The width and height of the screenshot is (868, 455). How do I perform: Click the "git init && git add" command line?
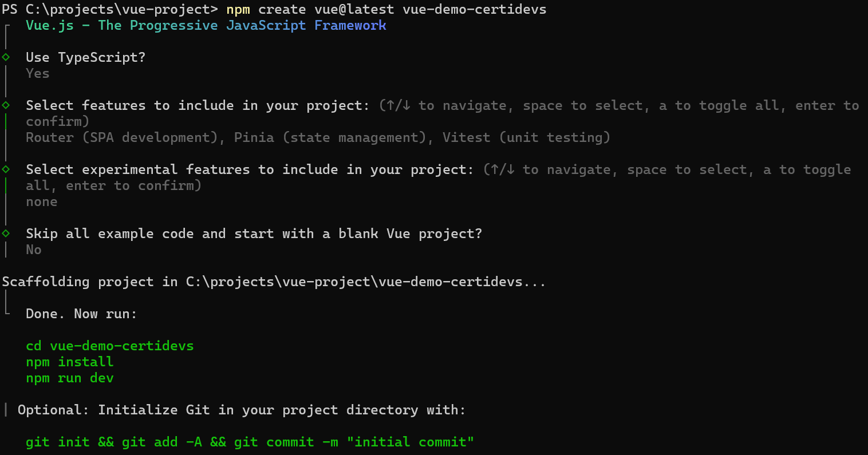coord(250,442)
